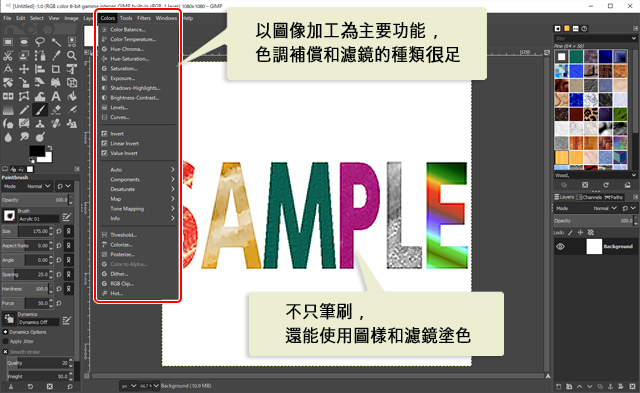Open the Filters menu
Viewport: 640px width, 393px height.
tap(144, 18)
